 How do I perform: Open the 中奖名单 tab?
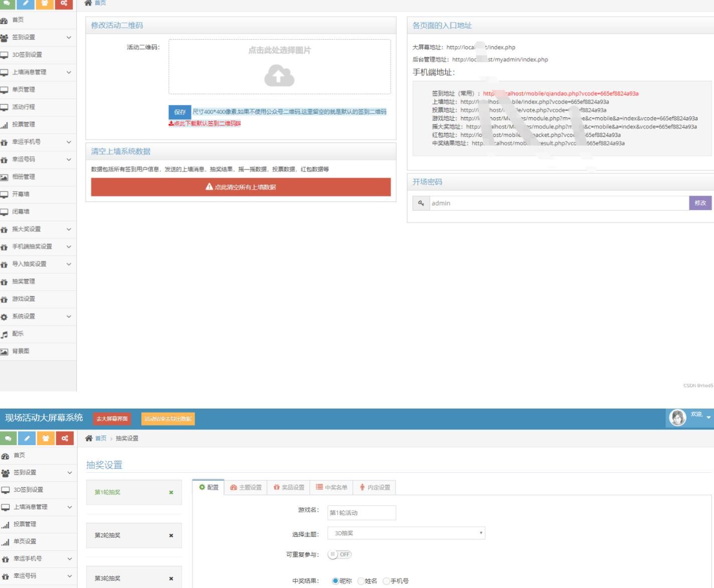[x=331, y=487]
